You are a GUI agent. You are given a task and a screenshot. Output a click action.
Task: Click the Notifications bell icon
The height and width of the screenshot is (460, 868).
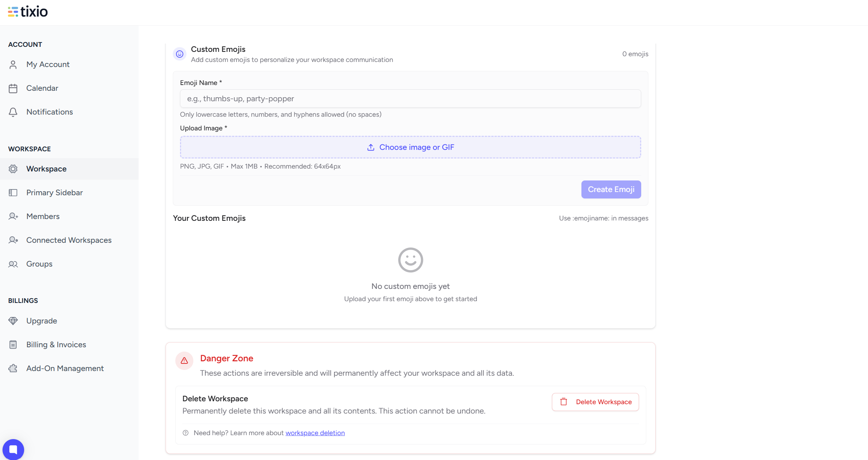[x=13, y=112]
